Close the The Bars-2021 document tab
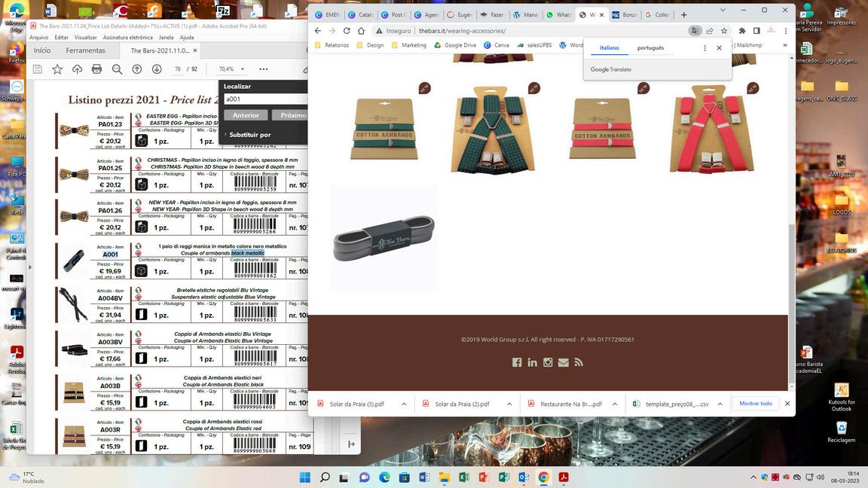This screenshot has width=868, height=488. tap(195, 50)
